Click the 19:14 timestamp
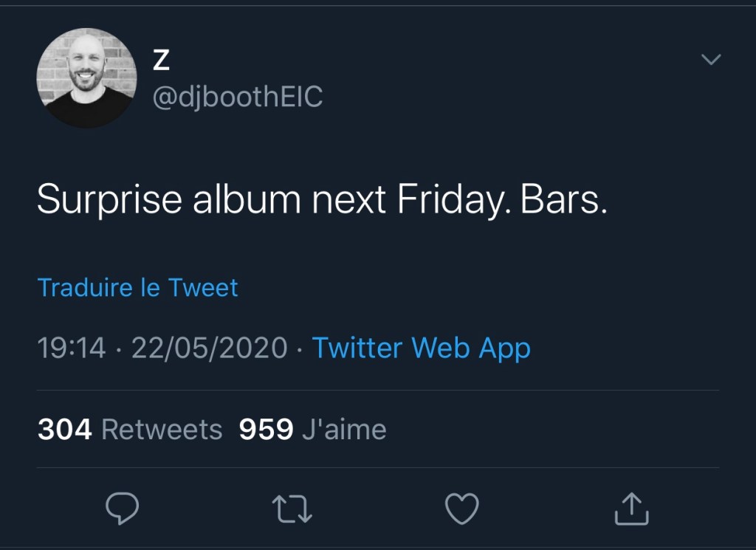Screen dimensions: 756x550 (72, 348)
